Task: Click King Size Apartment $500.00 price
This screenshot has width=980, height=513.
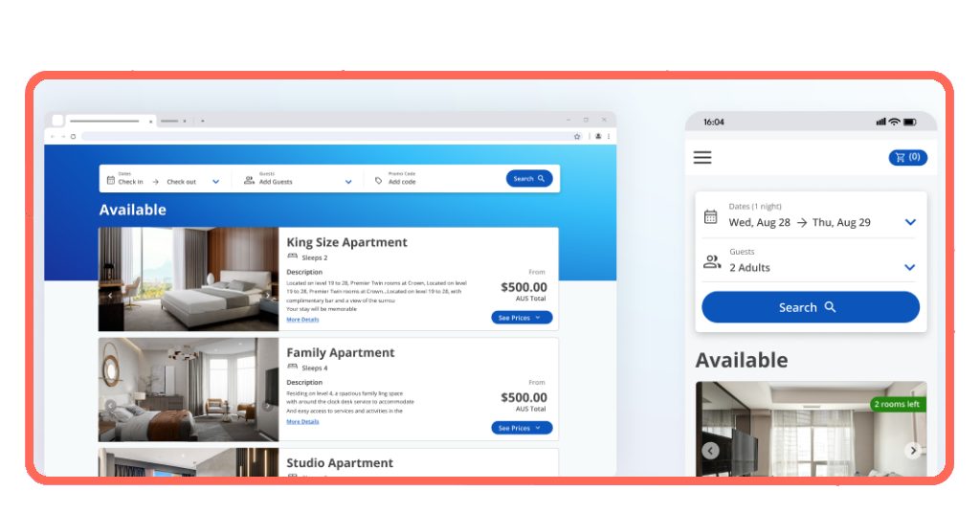Action: click(523, 287)
